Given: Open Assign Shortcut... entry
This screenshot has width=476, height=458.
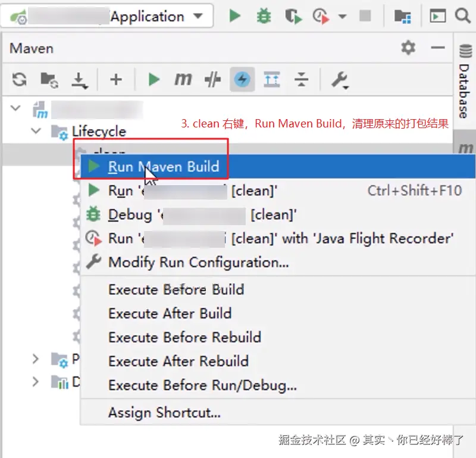Looking at the screenshot, I should [x=278, y=412].
